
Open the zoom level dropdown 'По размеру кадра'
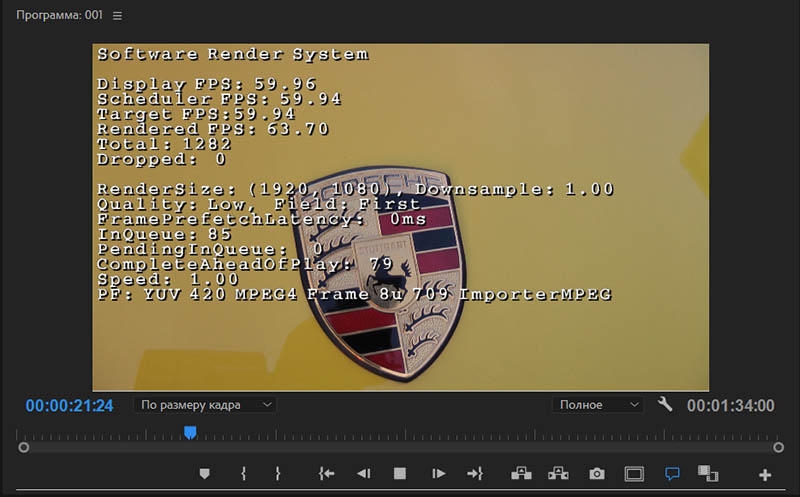click(205, 405)
